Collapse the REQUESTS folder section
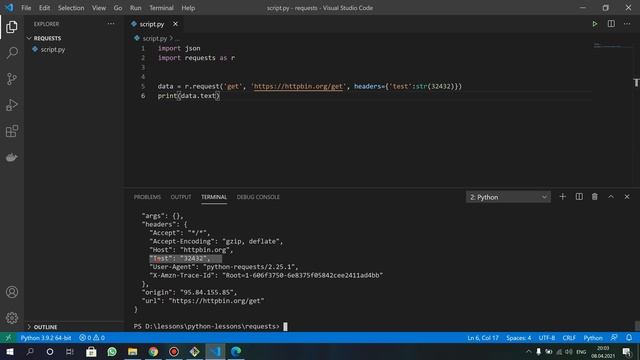 pyautogui.click(x=73, y=38)
